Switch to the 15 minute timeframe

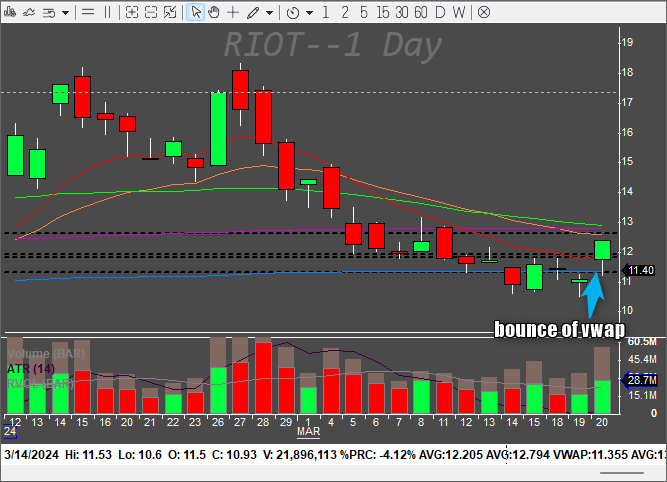(x=382, y=12)
